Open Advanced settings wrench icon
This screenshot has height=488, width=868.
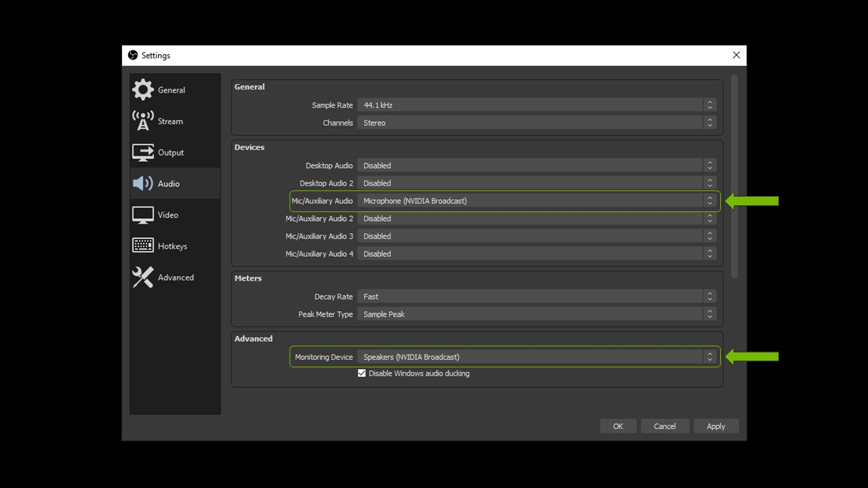143,277
